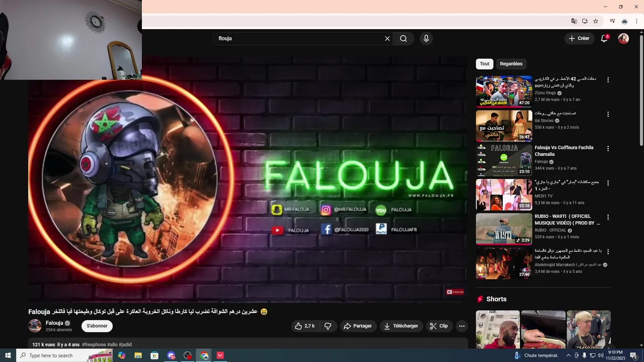Open Chrome three-dot menu
The width and height of the screenshot is (644, 362).
[x=636, y=21]
